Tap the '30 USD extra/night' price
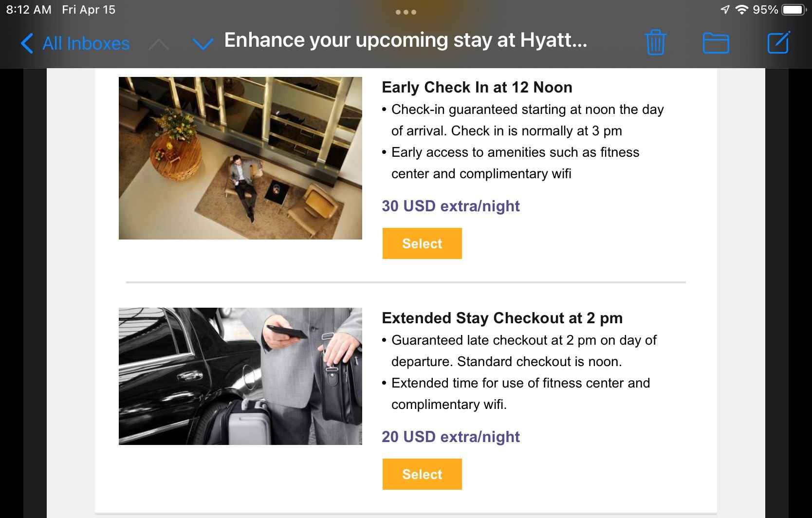This screenshot has width=812, height=518. (450, 206)
